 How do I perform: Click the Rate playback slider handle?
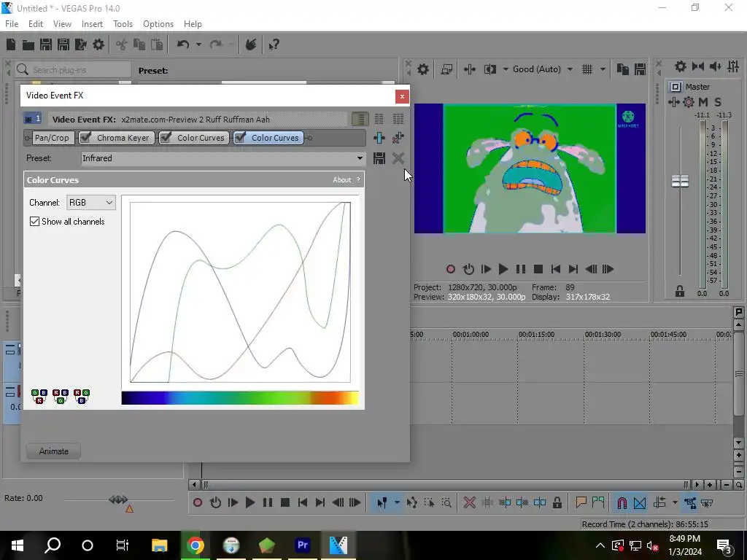[118, 499]
